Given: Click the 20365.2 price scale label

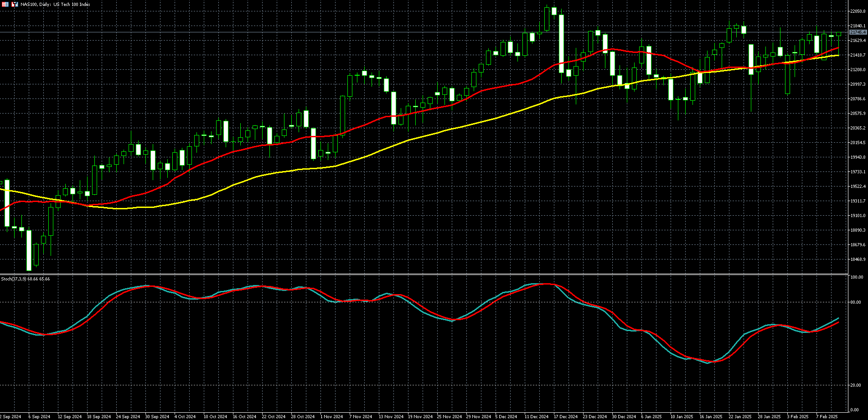Looking at the screenshot, I should [858, 128].
